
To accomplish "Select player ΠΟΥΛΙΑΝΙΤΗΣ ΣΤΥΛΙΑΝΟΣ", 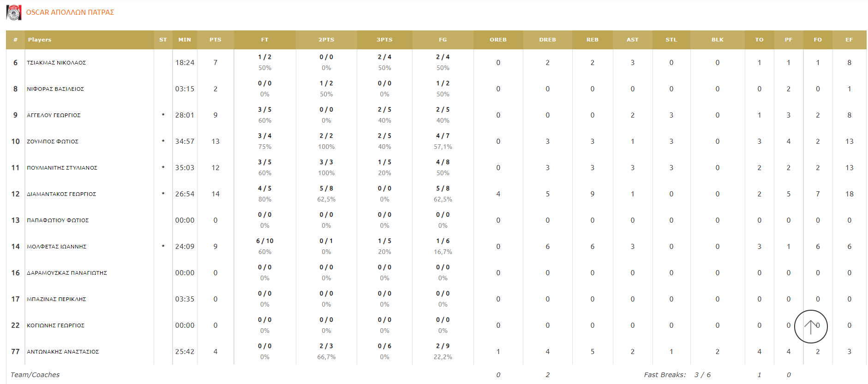I will [x=62, y=168].
